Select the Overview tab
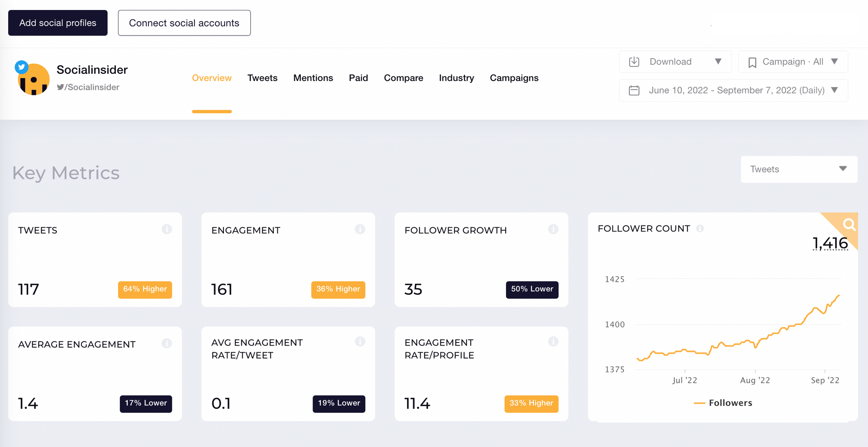The width and height of the screenshot is (868, 447). [x=212, y=78]
